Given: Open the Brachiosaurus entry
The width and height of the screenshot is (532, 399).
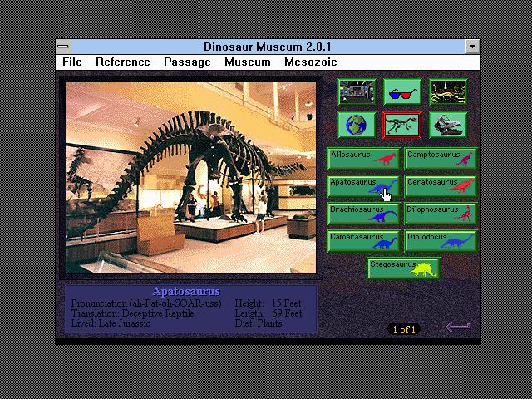Looking at the screenshot, I should (x=363, y=214).
